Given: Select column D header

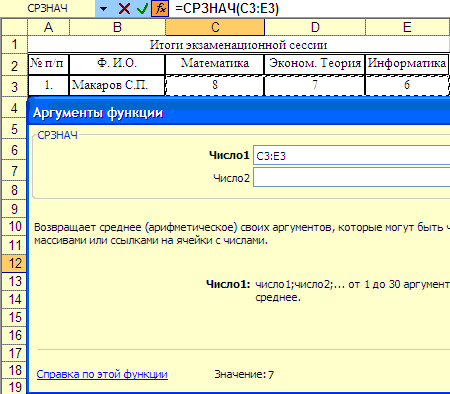Looking at the screenshot, I should click(x=315, y=27).
